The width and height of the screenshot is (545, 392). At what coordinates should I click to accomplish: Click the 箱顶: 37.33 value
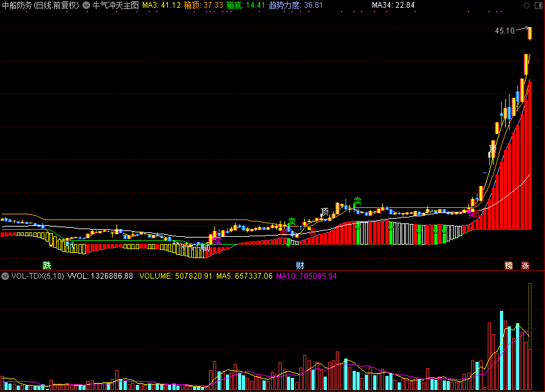coord(203,5)
